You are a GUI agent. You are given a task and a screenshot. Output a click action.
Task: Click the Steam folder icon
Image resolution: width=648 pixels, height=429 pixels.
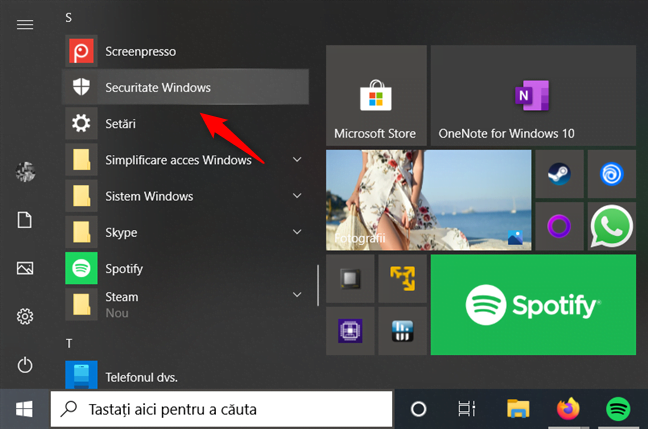[x=81, y=305]
